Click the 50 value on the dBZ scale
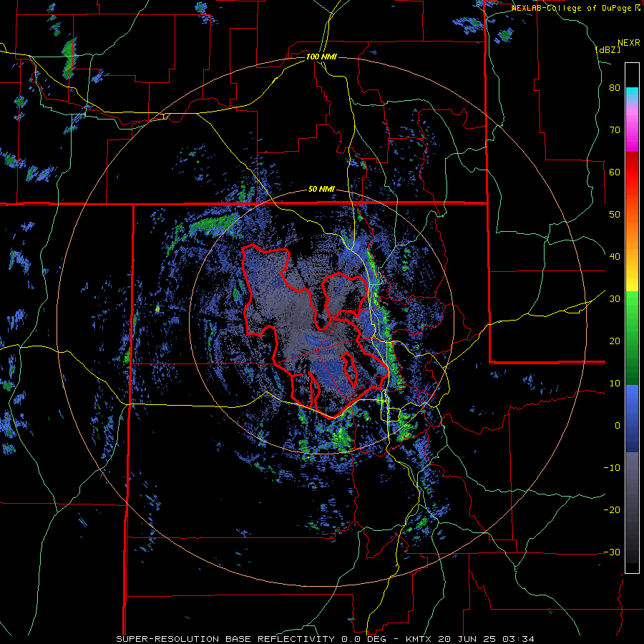The height and width of the screenshot is (644, 644). tap(615, 215)
